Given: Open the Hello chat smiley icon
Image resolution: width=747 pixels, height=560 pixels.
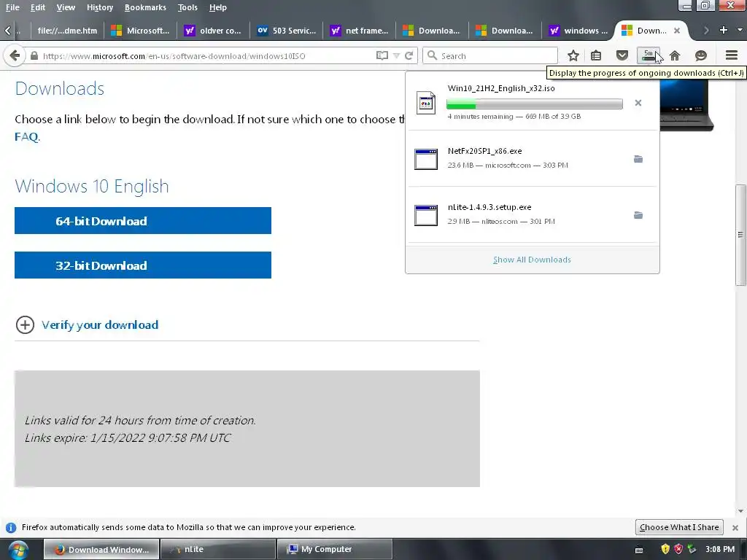Looking at the screenshot, I should point(701,55).
